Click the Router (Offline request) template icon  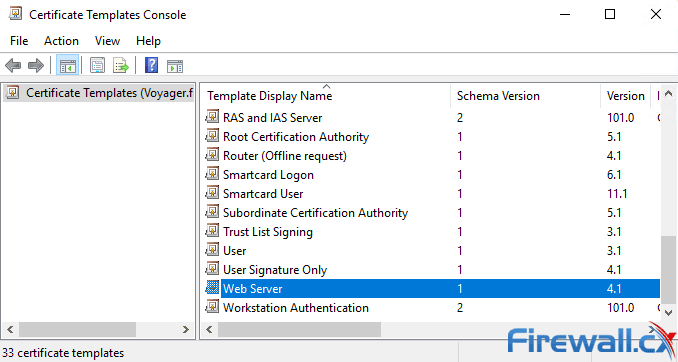tap(212, 155)
